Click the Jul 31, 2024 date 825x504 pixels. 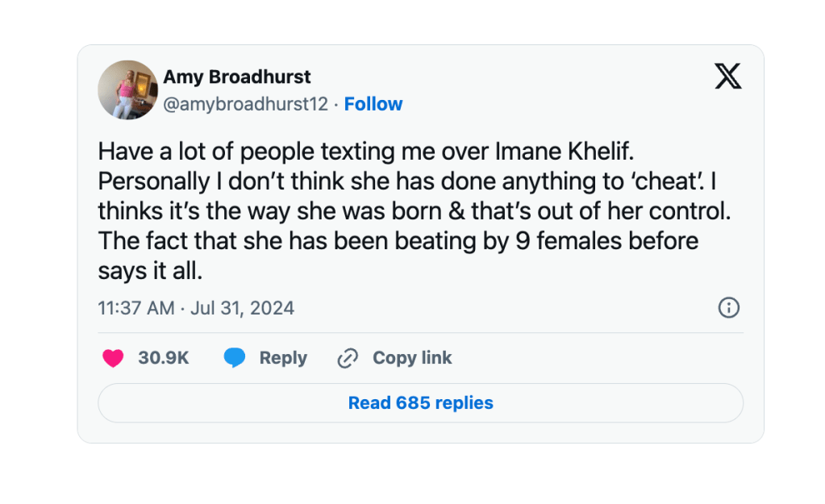coord(242,308)
